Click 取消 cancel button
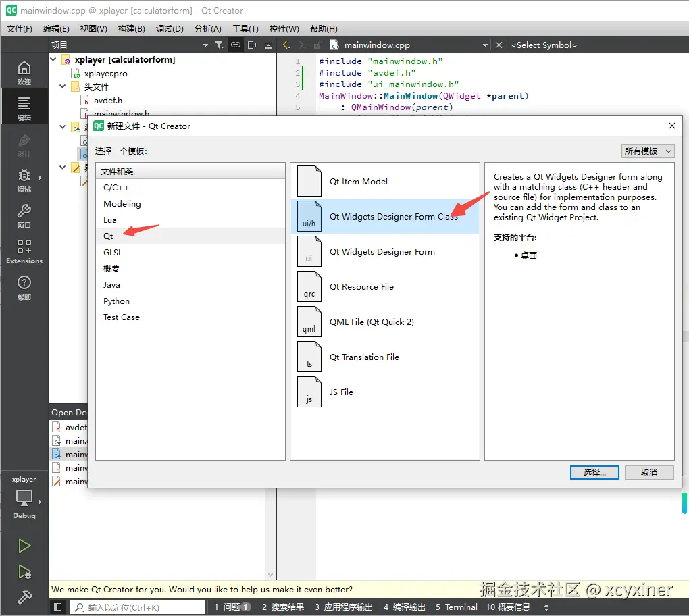The height and width of the screenshot is (616, 689). pos(649,472)
